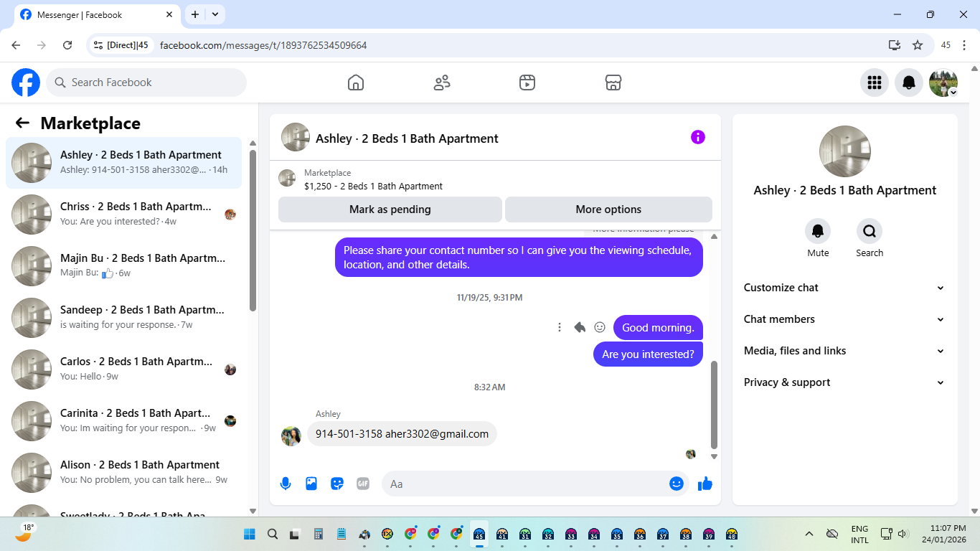Focus the Search Facebook field
Image resolution: width=980 pixels, height=551 pixels.
click(146, 83)
